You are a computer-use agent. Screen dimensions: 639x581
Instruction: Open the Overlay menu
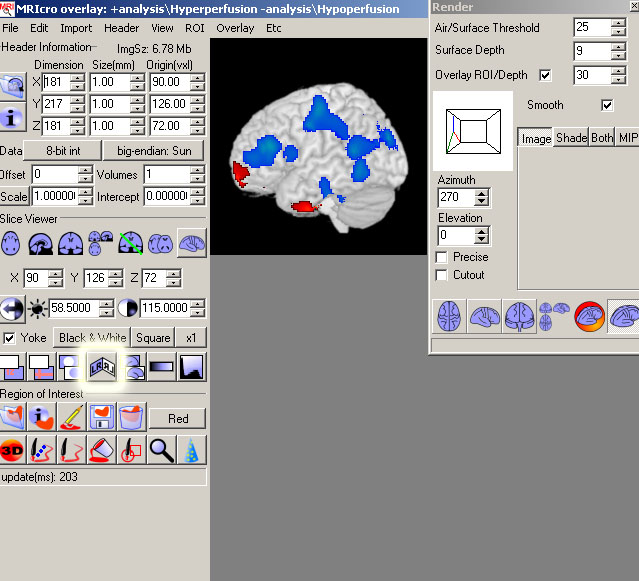tap(235, 28)
